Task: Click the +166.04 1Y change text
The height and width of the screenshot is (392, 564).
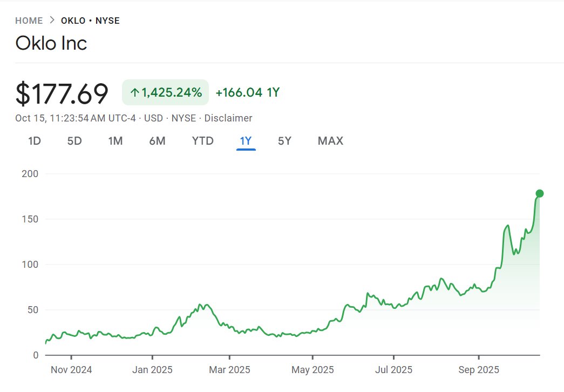Action: [x=248, y=92]
